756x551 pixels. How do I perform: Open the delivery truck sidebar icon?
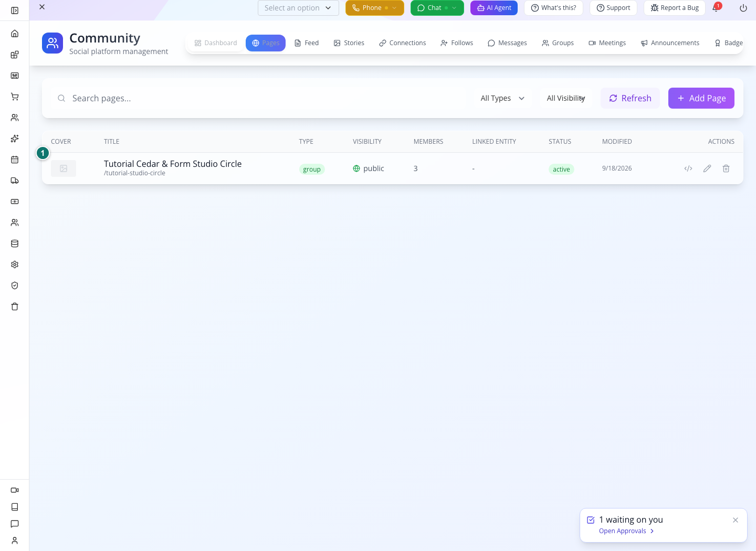click(x=15, y=181)
